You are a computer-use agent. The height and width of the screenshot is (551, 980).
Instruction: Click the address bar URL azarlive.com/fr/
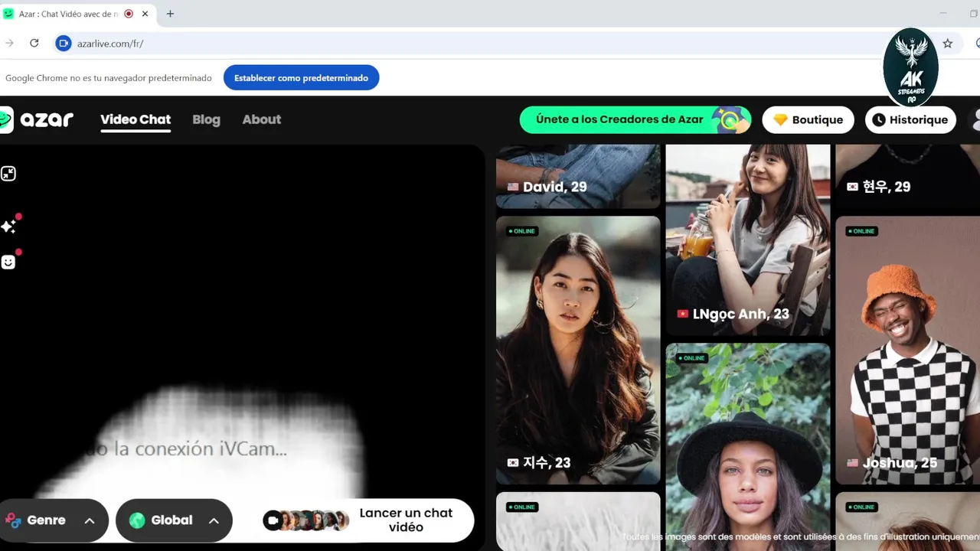click(110, 44)
